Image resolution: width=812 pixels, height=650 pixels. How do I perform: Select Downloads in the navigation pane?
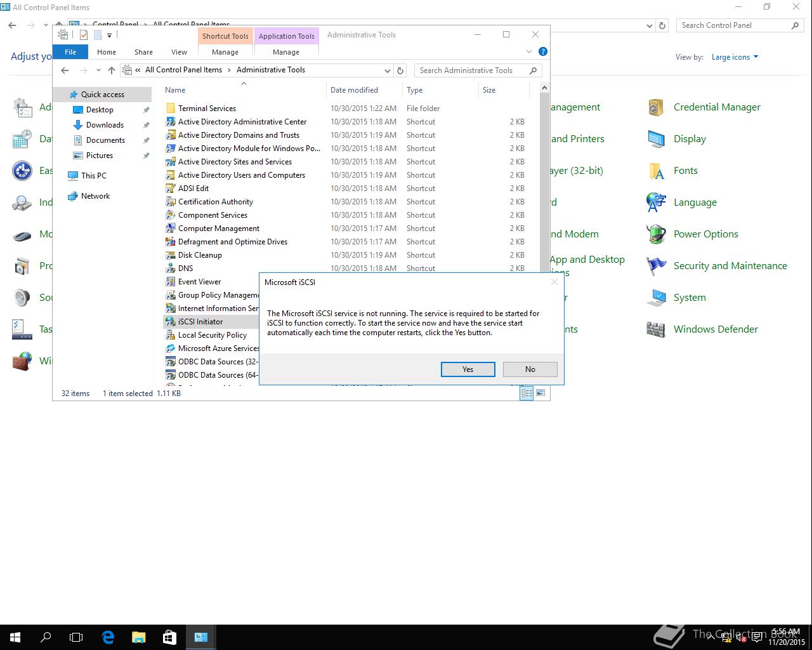tap(105, 125)
